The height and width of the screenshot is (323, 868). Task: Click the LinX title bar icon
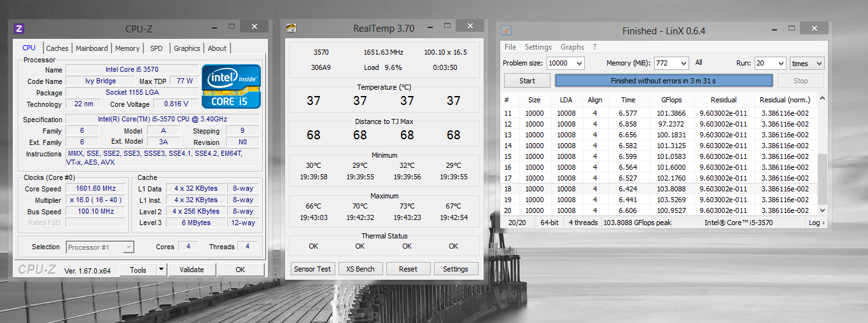pos(506,31)
